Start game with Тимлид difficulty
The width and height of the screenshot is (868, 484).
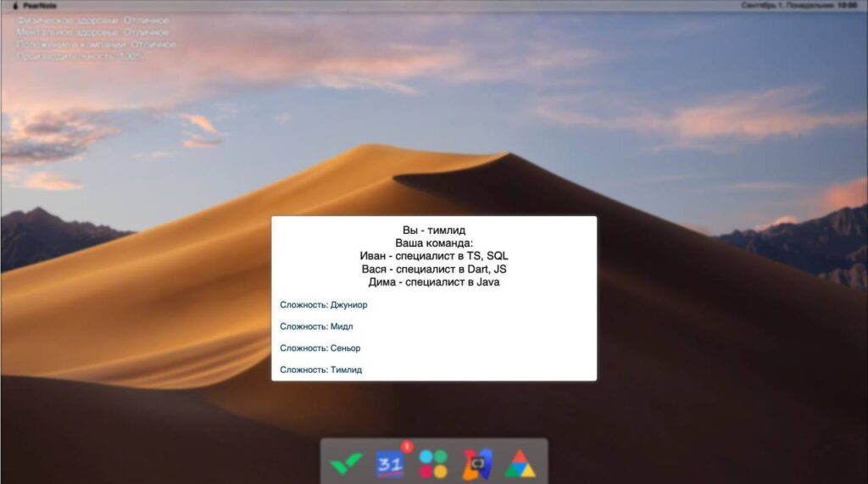click(320, 370)
